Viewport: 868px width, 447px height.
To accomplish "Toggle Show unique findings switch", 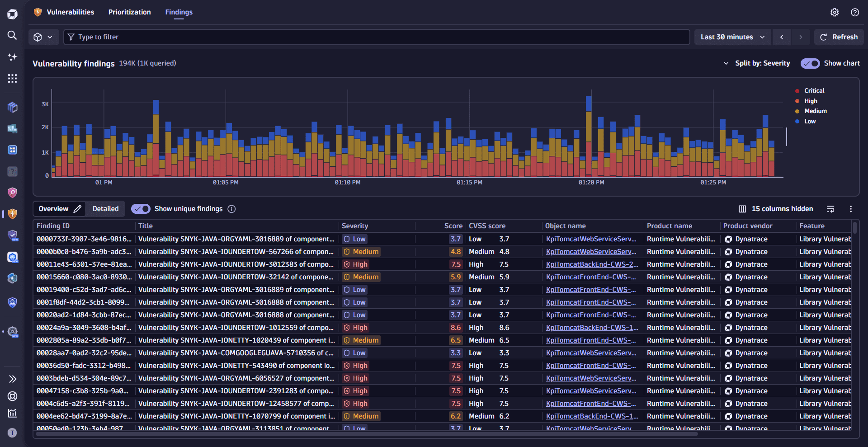I will point(141,209).
